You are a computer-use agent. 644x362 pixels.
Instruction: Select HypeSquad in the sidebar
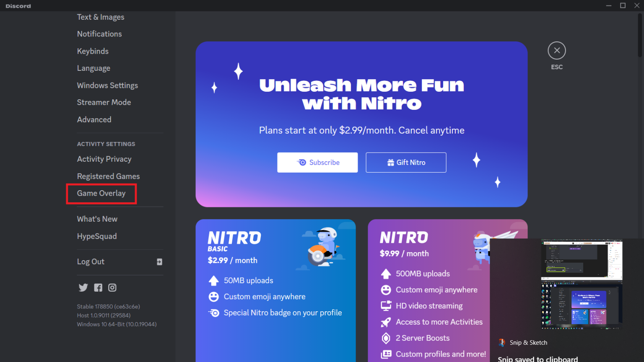96,236
